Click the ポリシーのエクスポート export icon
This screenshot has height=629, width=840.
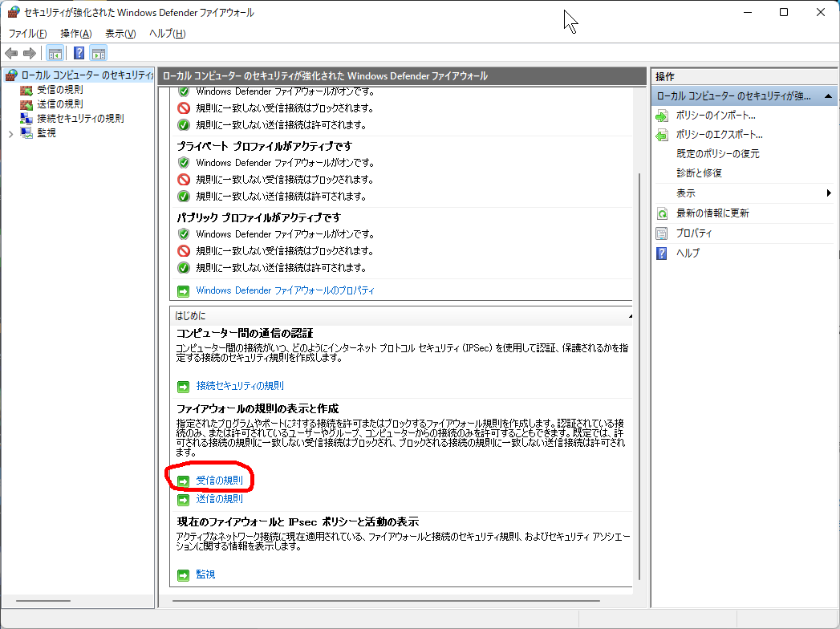tap(662, 135)
